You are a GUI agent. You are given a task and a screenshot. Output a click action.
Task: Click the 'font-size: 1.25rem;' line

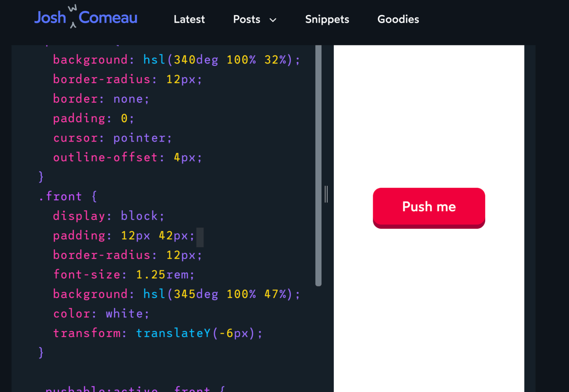click(x=124, y=275)
